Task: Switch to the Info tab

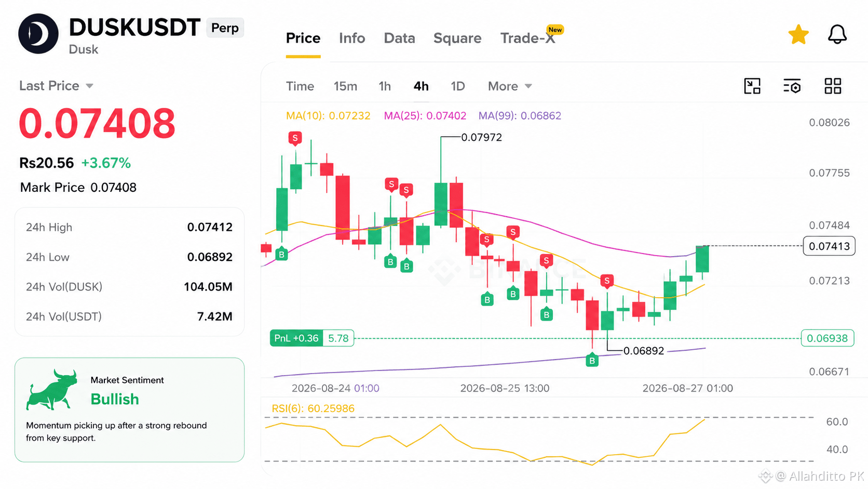Action: (352, 38)
